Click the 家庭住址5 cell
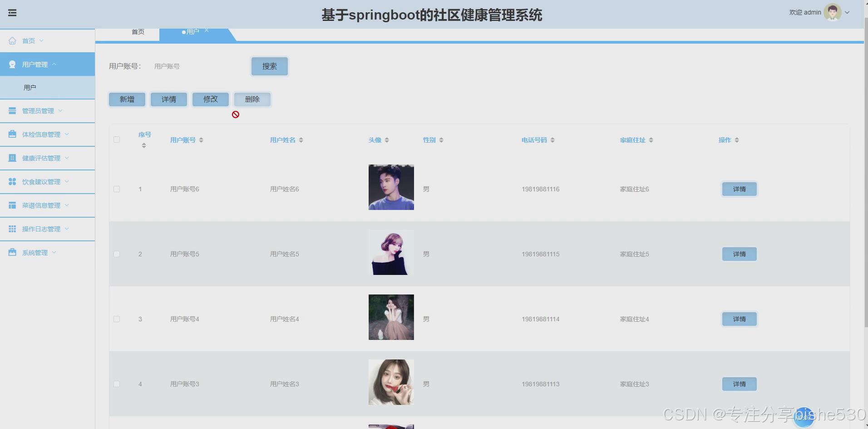 coord(635,254)
